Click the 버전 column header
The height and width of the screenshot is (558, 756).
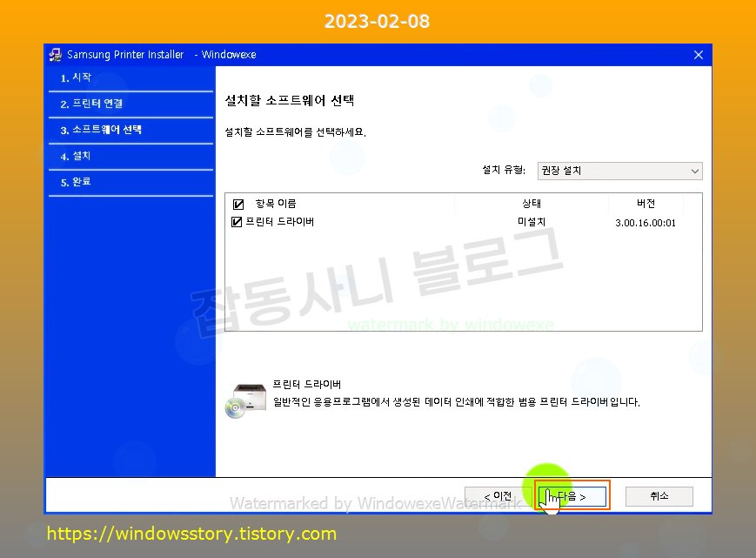pyautogui.click(x=646, y=204)
